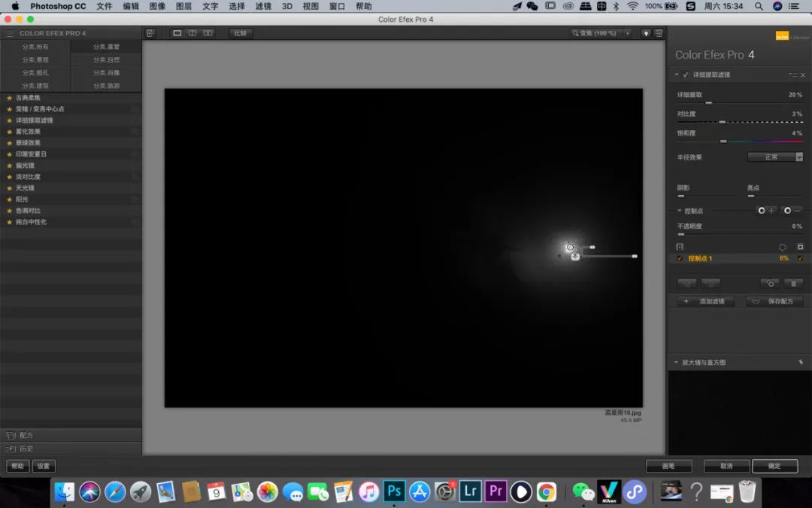
Task: Toggle favorite star for 纯白中性化
Action: (9, 222)
